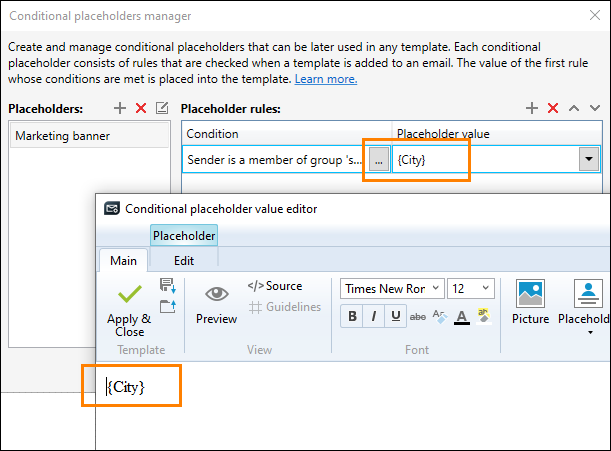Delete the selected placeholder with red X
The height and width of the screenshot is (451, 611).
click(x=141, y=108)
